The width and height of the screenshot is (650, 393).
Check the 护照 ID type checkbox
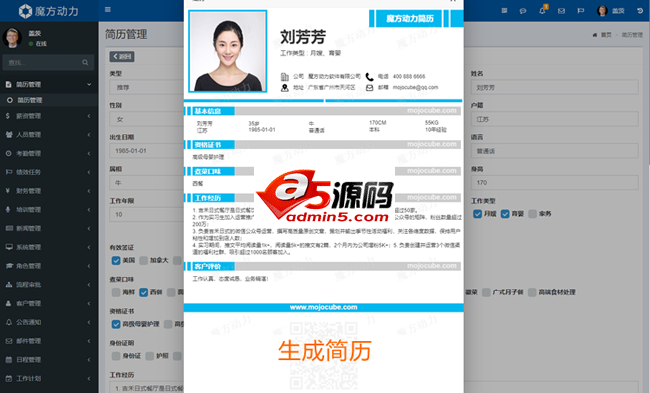[150, 356]
